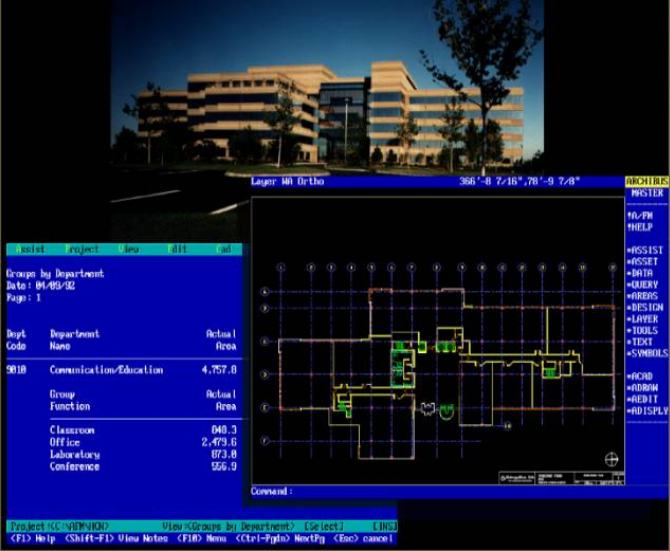Open SYMBOLS from the side menu
The image size is (670, 551).
(647, 353)
